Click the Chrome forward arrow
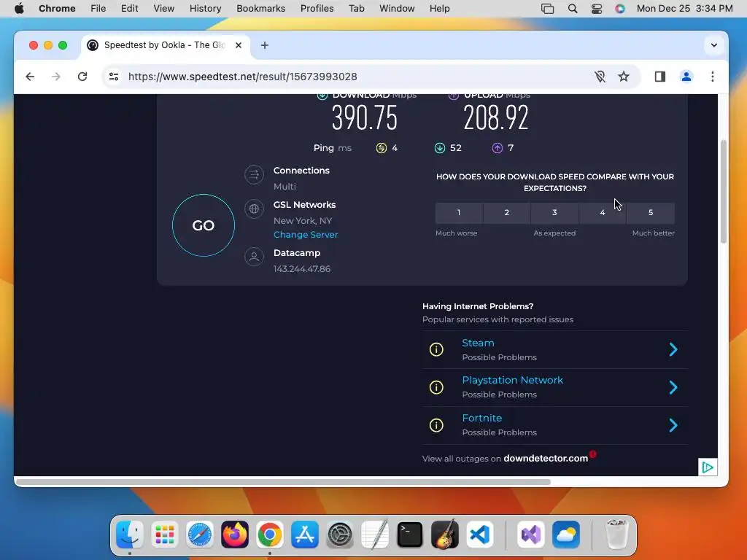The height and width of the screenshot is (560, 747). tap(56, 77)
